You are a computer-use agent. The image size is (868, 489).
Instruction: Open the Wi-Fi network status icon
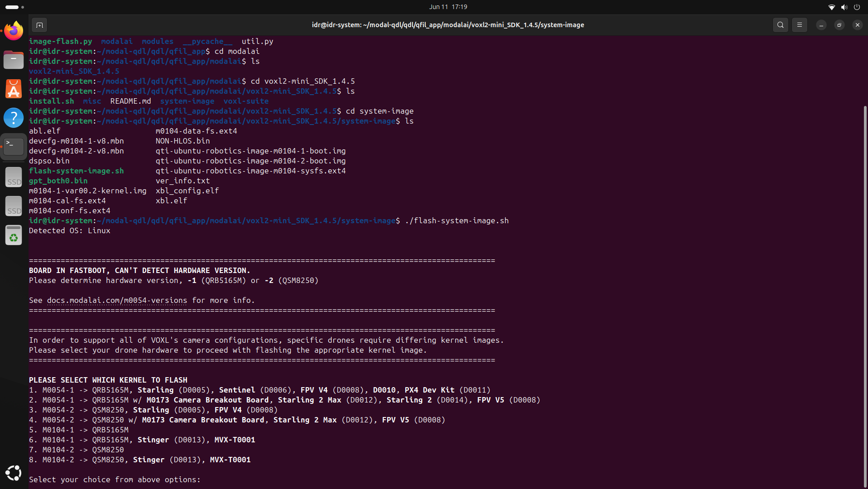[x=832, y=7]
